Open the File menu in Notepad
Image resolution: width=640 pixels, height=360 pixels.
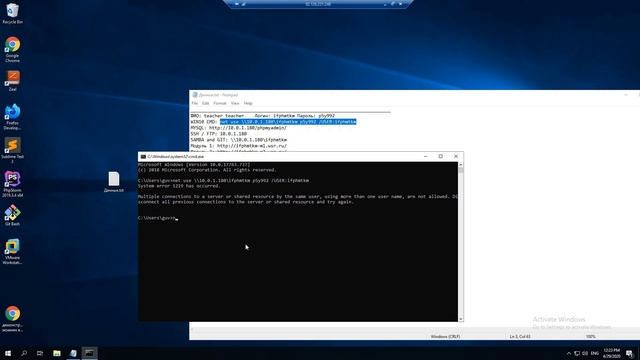[x=195, y=103]
